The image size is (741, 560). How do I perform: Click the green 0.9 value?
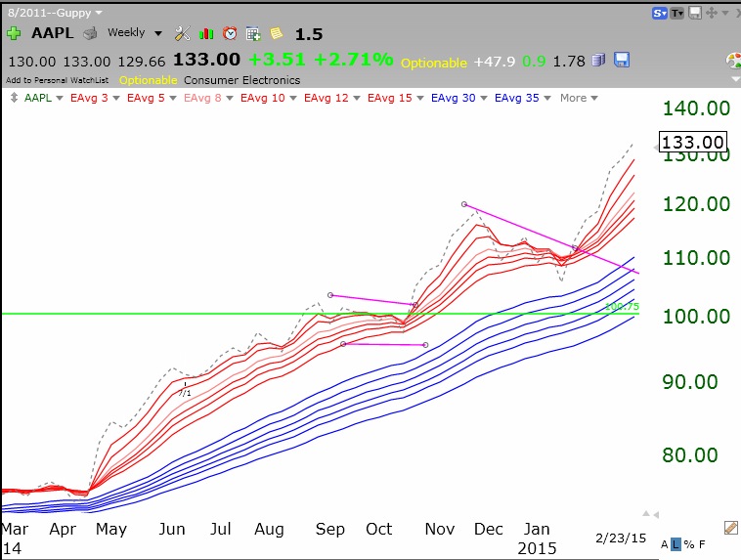(534, 62)
